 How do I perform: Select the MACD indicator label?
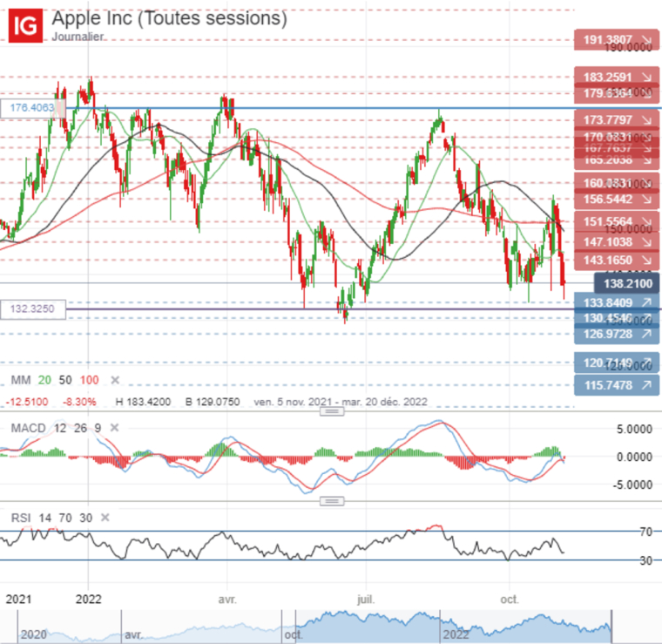pos(28,428)
